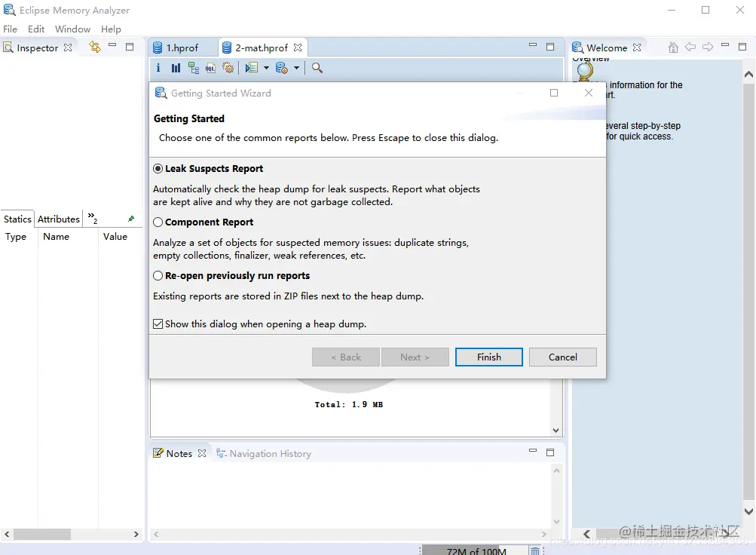Click Inspector scrollbar right arrow
The height and width of the screenshot is (555, 756).
click(x=136, y=535)
